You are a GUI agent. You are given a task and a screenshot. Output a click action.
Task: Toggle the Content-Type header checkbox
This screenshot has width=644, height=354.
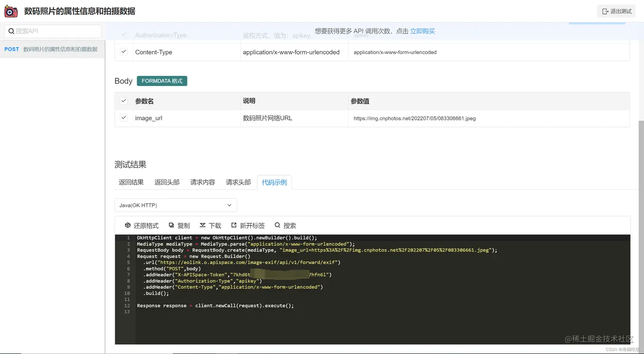(124, 51)
